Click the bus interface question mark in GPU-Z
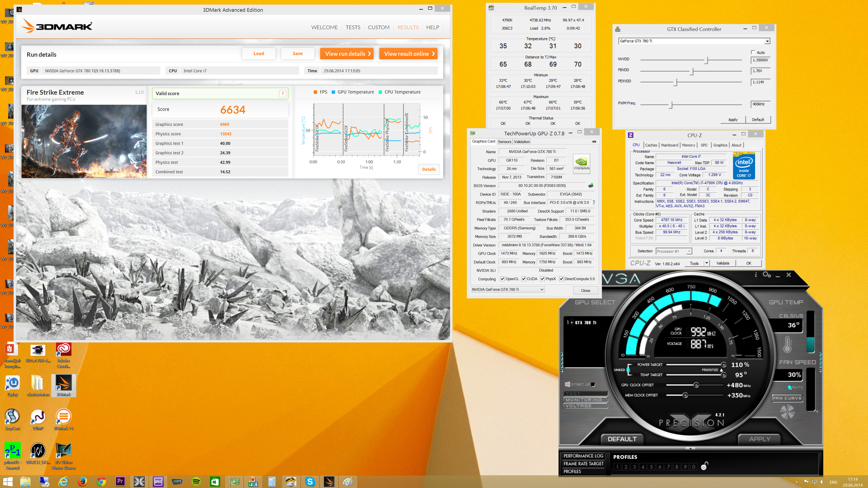868x488 pixels. click(x=594, y=202)
